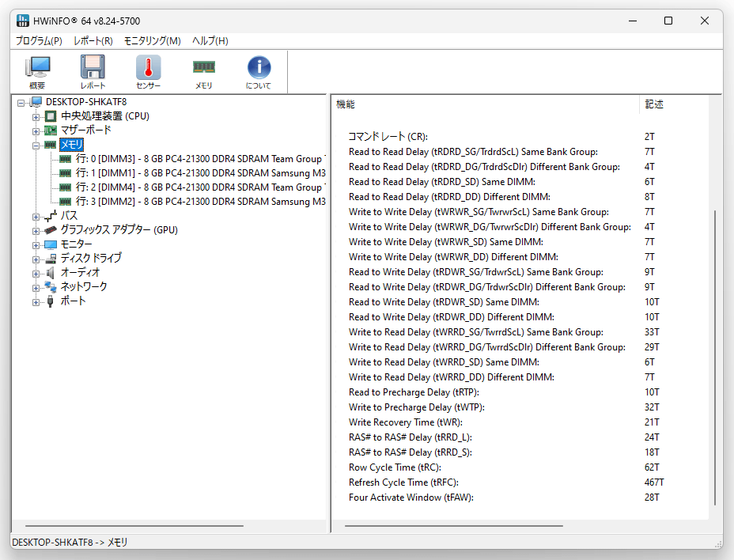Image resolution: width=734 pixels, height=560 pixels.
Task: Collapse the メモリ tree node
Action: tap(36, 146)
